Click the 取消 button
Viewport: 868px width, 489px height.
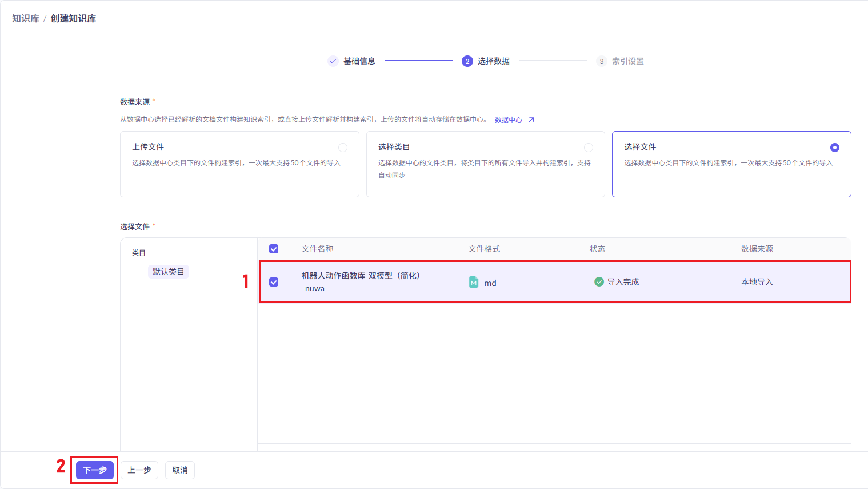point(180,470)
